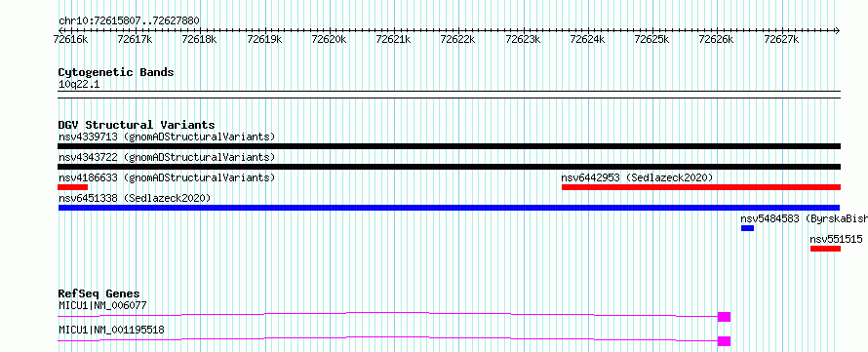Open the nsv551515 variant label
The image size is (868, 352).
[836, 239]
